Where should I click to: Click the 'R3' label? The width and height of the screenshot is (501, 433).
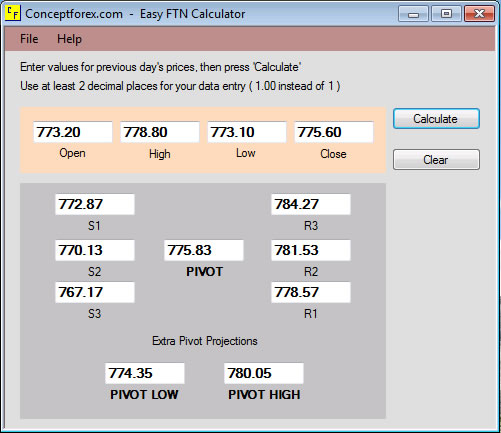click(x=311, y=226)
